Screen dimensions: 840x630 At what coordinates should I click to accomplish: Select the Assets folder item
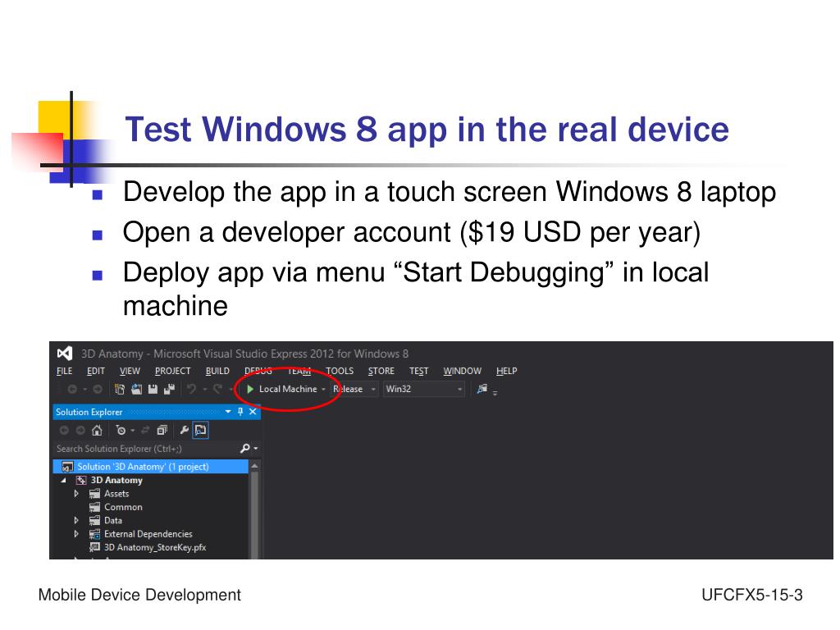[x=109, y=494]
